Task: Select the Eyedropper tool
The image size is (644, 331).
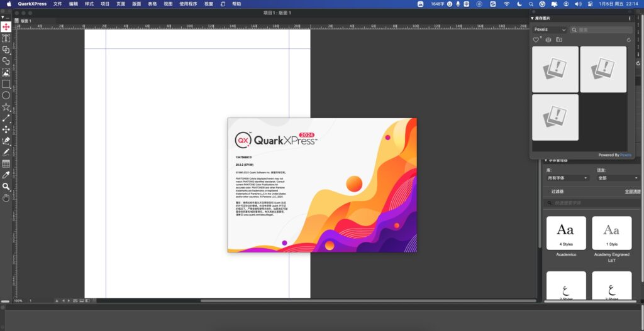Action: 6,175
